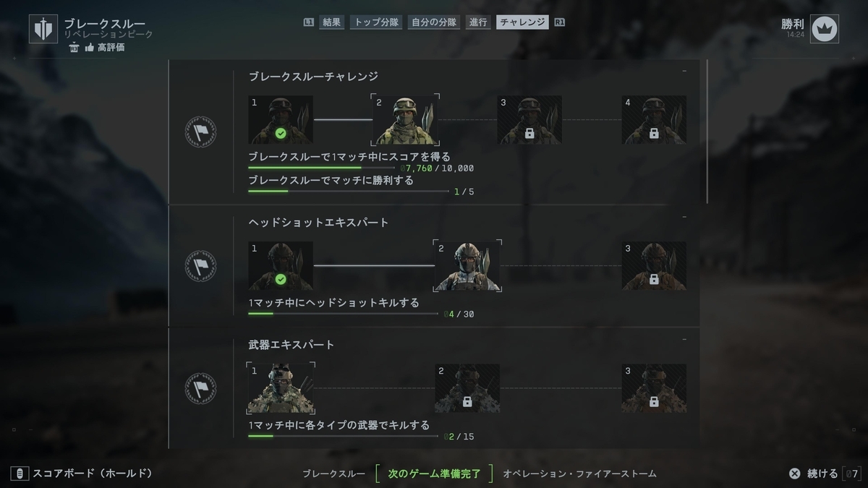Switch to the 結果 tab
The width and height of the screenshot is (868, 488).
click(332, 22)
